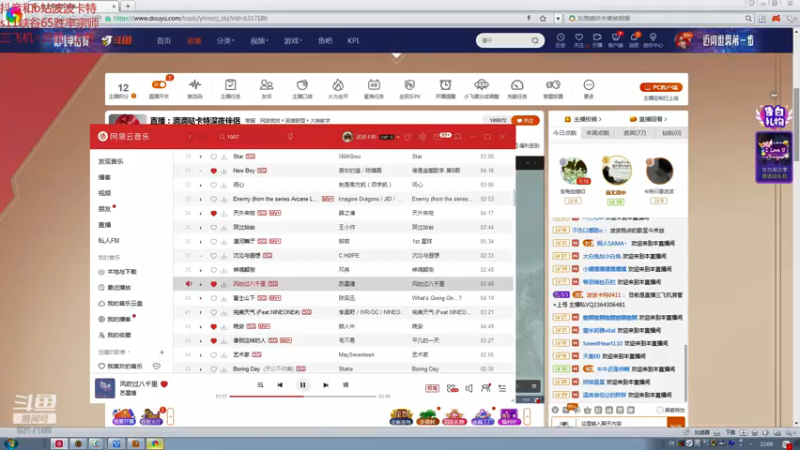This screenshot has width=800, height=450.
Task: Change the play mode icon left of previous
Action: 260,385
